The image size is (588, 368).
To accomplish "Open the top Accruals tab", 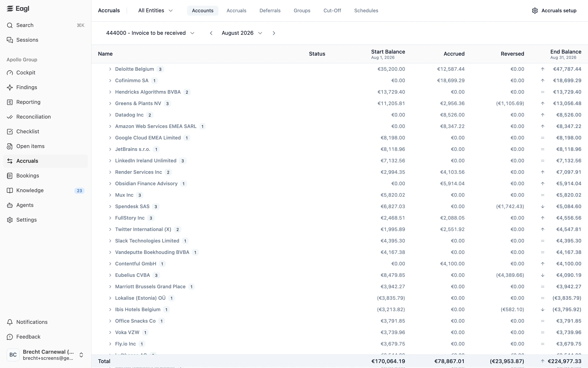I will coord(236,11).
